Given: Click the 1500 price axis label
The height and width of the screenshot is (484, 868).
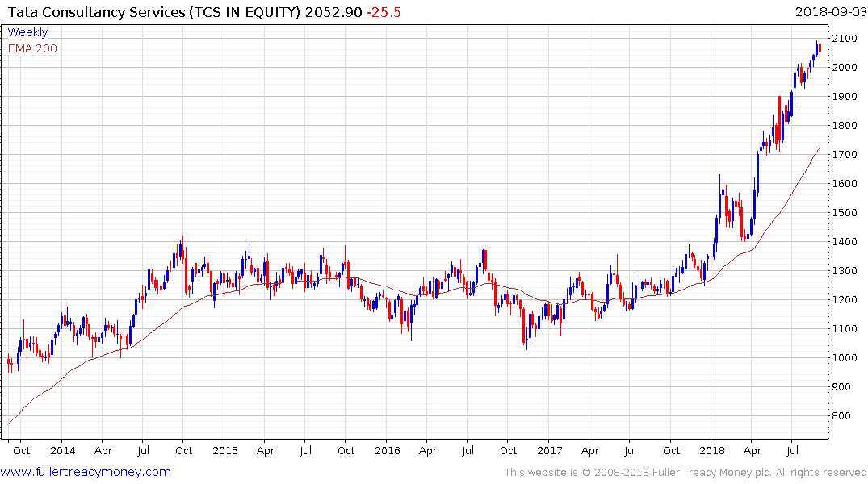Looking at the screenshot, I should coord(845,212).
